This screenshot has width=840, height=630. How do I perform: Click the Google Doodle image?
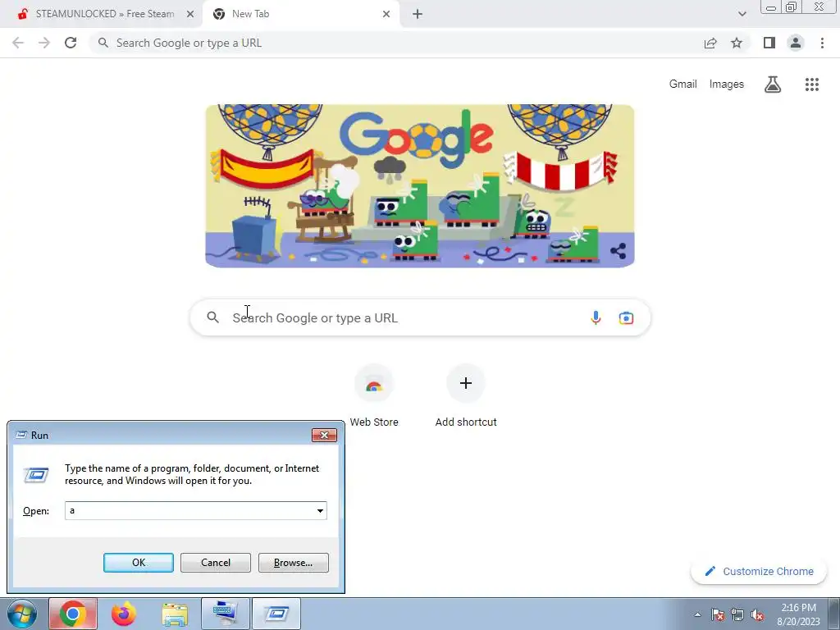pyautogui.click(x=420, y=185)
